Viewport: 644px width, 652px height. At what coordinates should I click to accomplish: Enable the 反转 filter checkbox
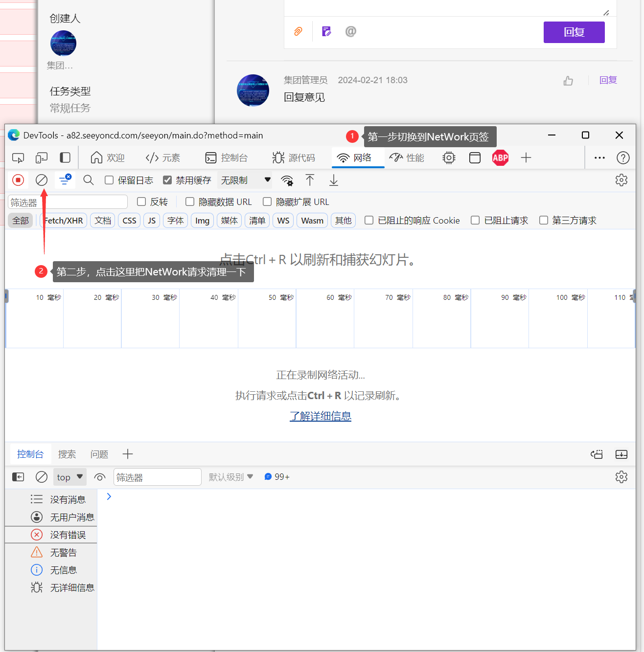coord(141,201)
